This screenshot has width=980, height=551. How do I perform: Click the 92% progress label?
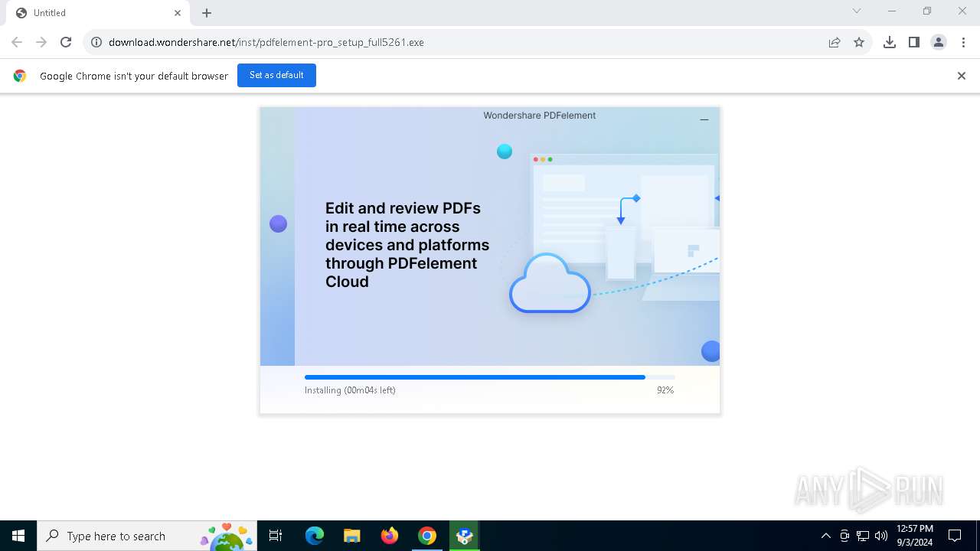pos(665,390)
